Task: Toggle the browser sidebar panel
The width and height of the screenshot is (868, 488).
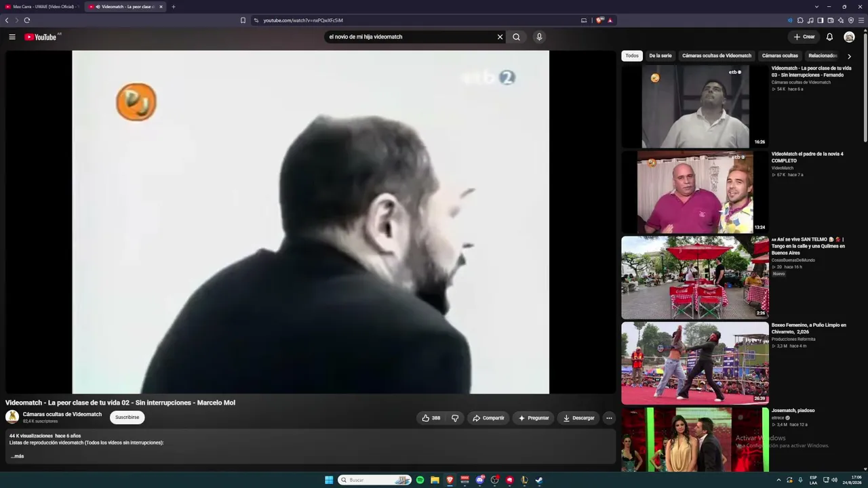Action: (x=821, y=20)
